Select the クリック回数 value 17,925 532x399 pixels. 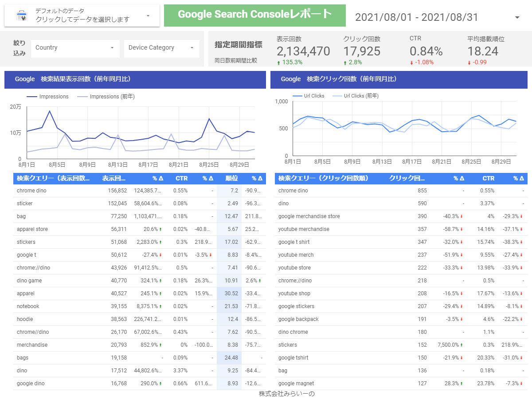pyautogui.click(x=362, y=51)
